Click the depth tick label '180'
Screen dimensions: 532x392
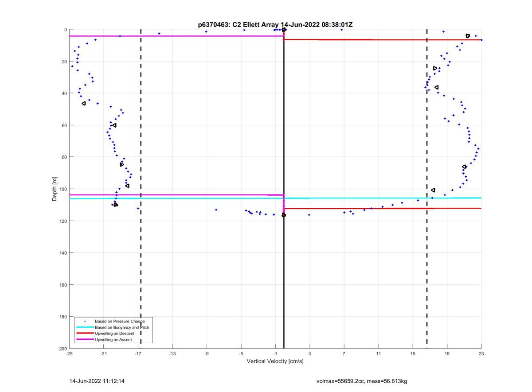63,317
